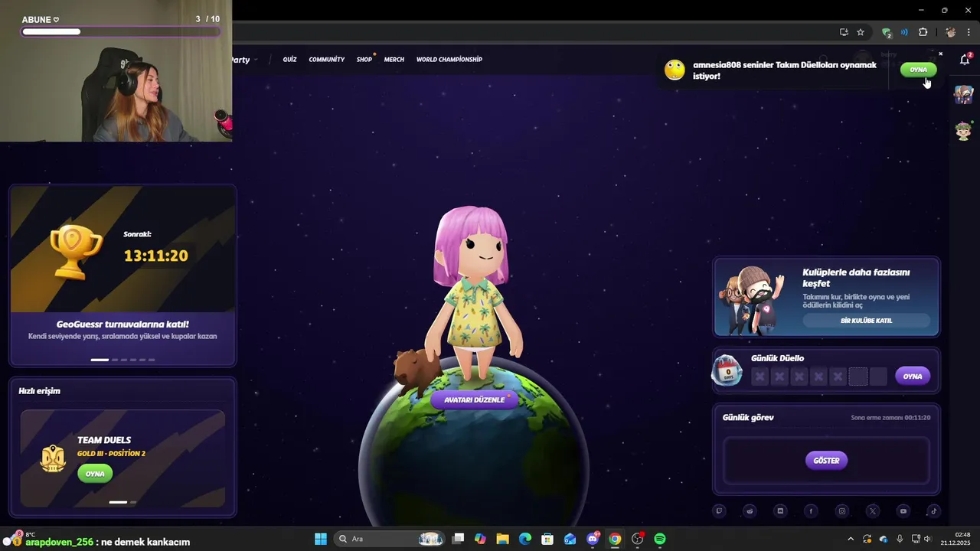Open the Windows Start menu
980x551 pixels.
coord(321,539)
